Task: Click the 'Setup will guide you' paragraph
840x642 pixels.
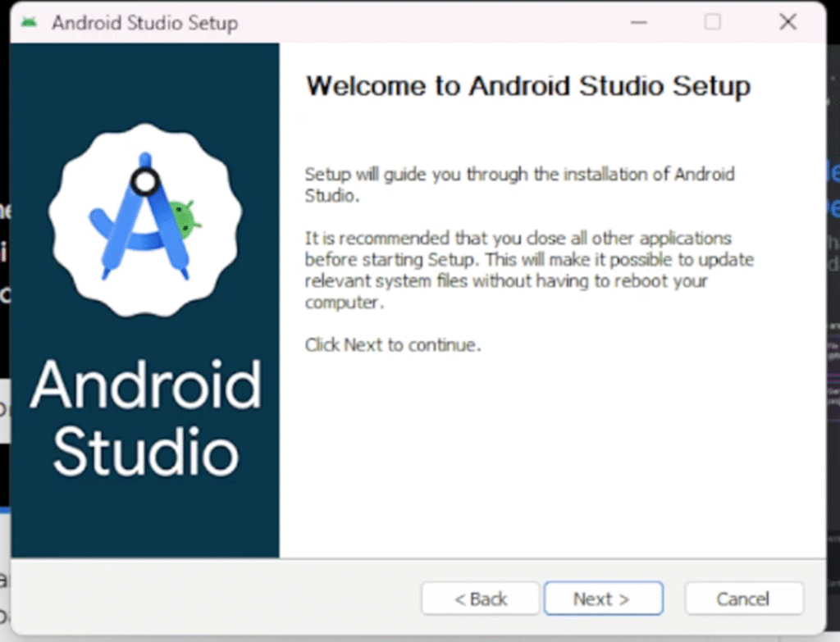Action: click(518, 184)
